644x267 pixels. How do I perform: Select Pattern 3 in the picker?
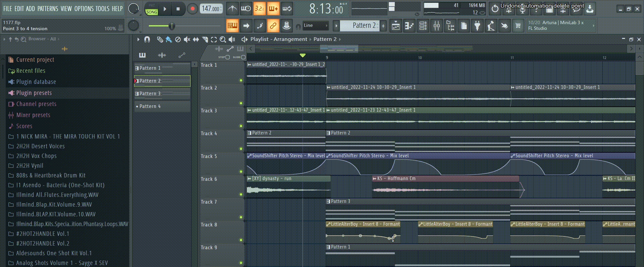tap(150, 94)
